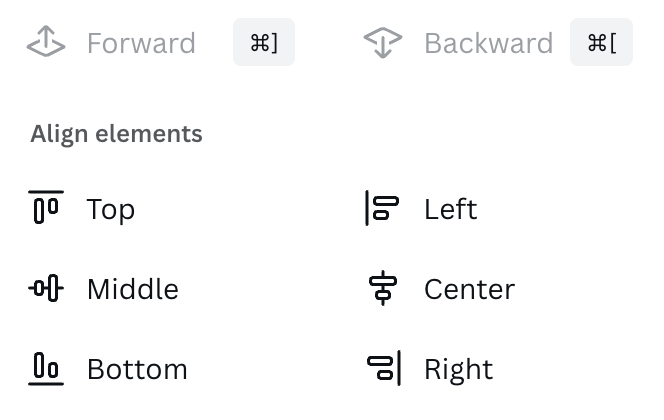Click the ⌘] shortcut badge
664x420 pixels.
(x=264, y=42)
